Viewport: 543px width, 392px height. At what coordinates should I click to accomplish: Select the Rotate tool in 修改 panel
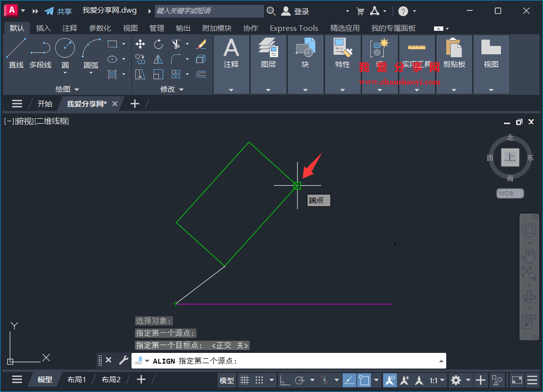click(x=158, y=44)
